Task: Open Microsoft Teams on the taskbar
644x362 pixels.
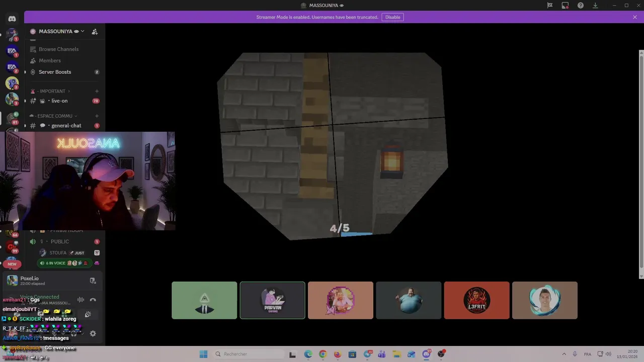Action: pyautogui.click(x=382, y=354)
